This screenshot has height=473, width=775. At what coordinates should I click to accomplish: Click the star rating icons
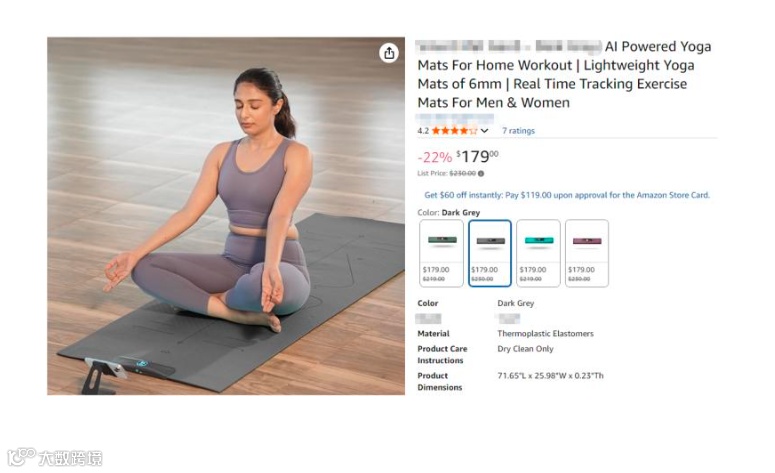point(454,130)
